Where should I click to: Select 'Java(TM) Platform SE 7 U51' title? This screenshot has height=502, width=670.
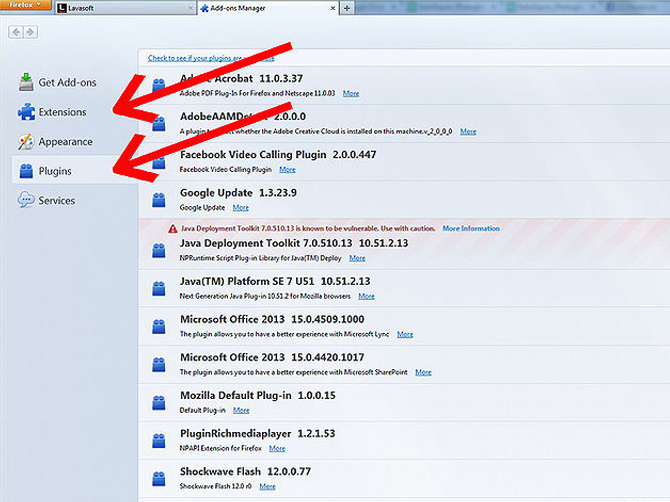275,282
